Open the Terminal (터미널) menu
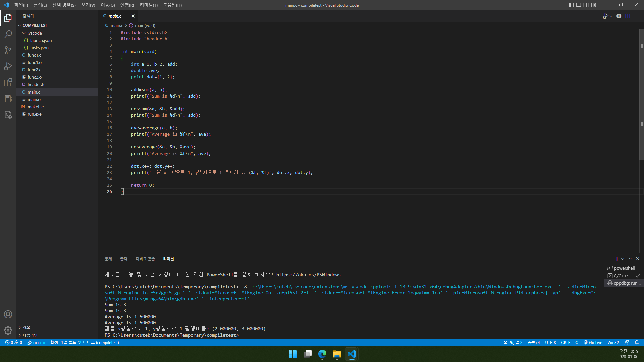This screenshot has width=644, height=362. pyautogui.click(x=149, y=5)
